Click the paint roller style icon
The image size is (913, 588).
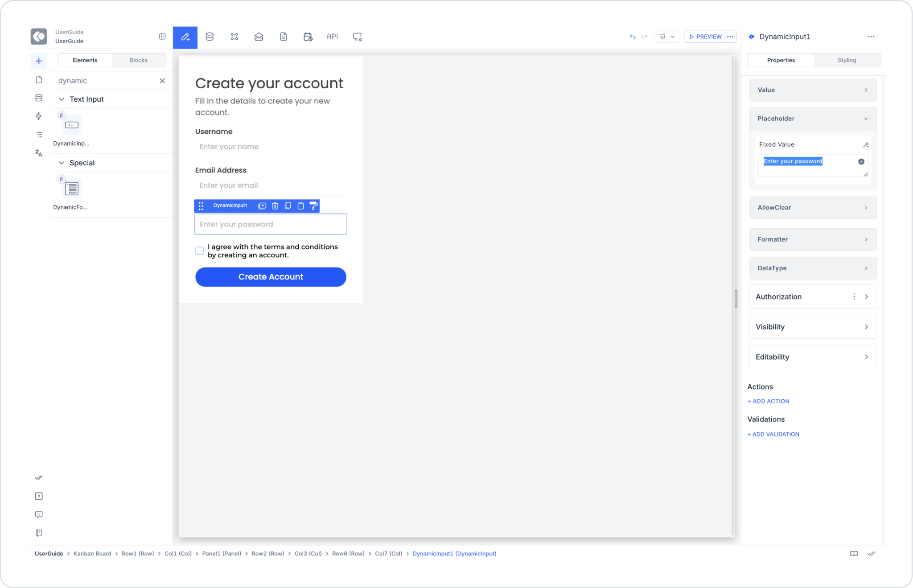pyautogui.click(x=313, y=206)
